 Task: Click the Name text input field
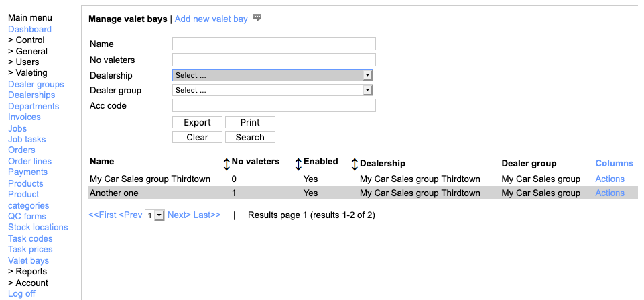(x=273, y=44)
